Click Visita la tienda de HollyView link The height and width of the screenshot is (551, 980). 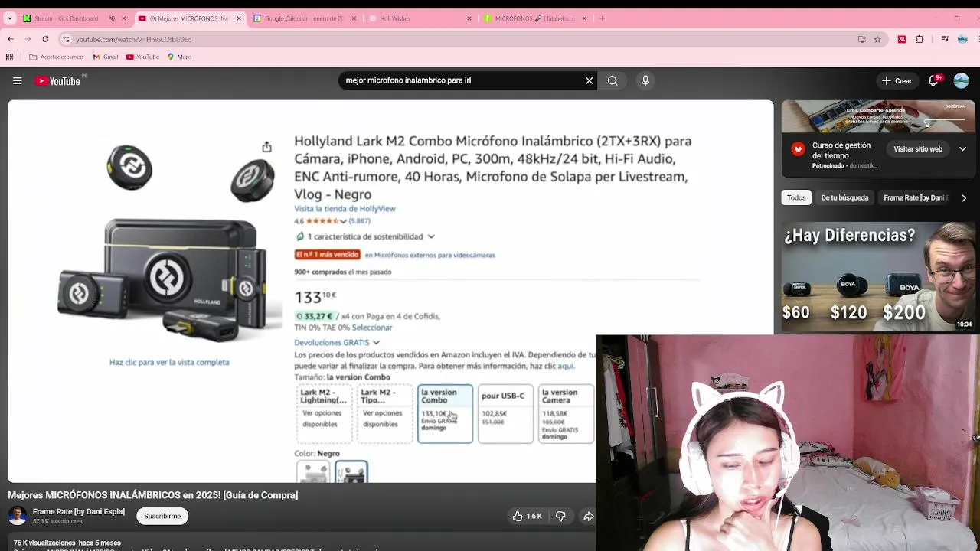(x=345, y=209)
